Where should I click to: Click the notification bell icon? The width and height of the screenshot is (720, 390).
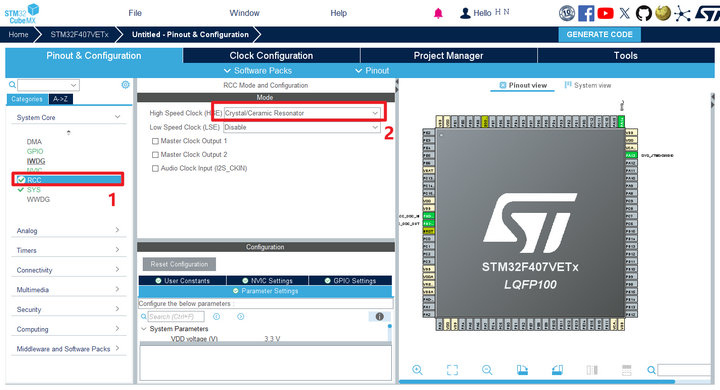438,13
